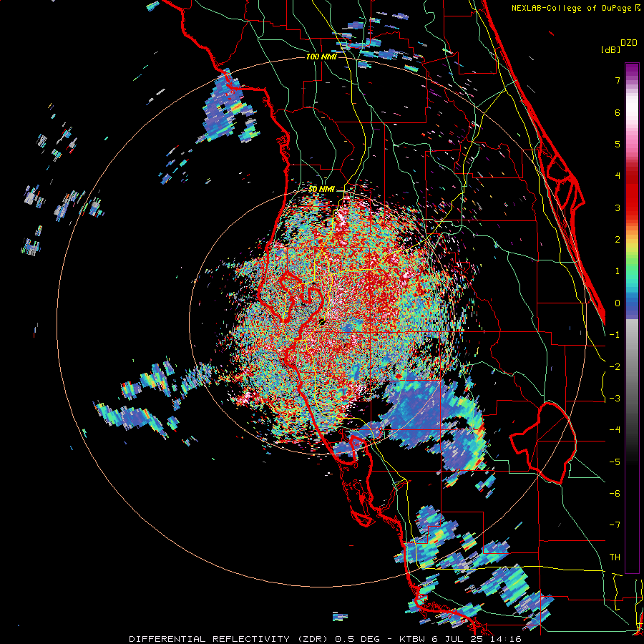Click the Differential Reflectivity title caption

[x=326, y=639]
